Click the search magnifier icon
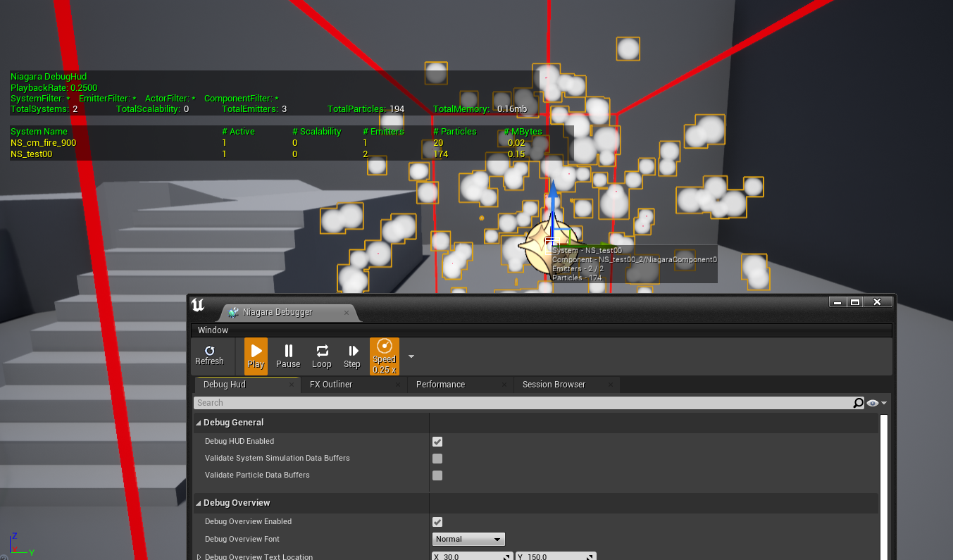 (x=858, y=403)
